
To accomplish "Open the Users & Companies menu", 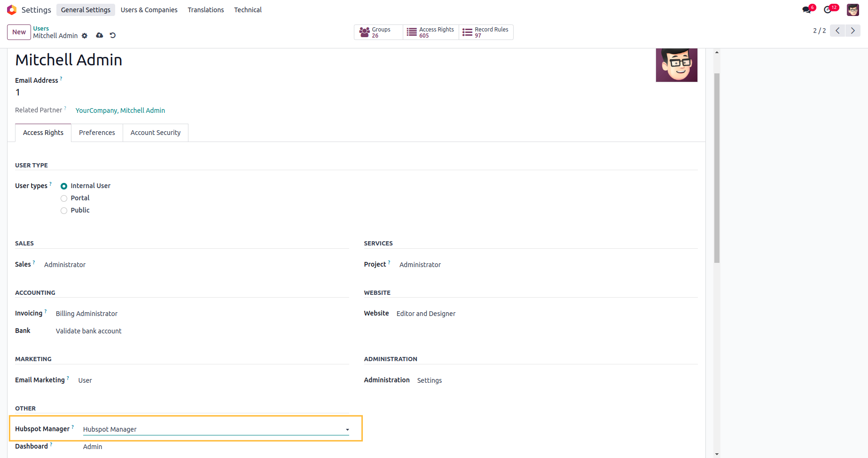I will click(x=149, y=10).
